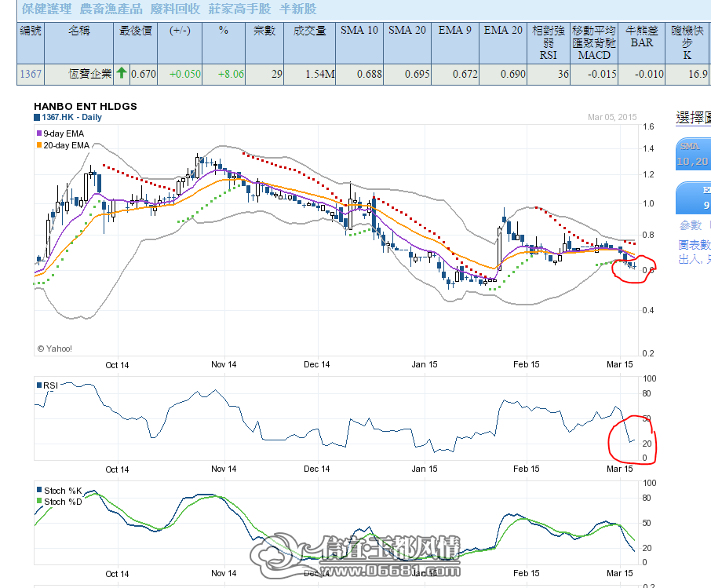Click the MACD value -0.015

click(x=602, y=74)
